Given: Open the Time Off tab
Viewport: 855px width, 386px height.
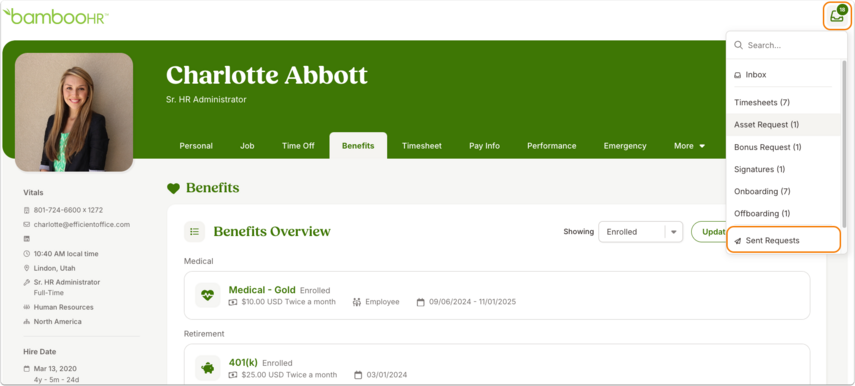Looking at the screenshot, I should [x=298, y=146].
